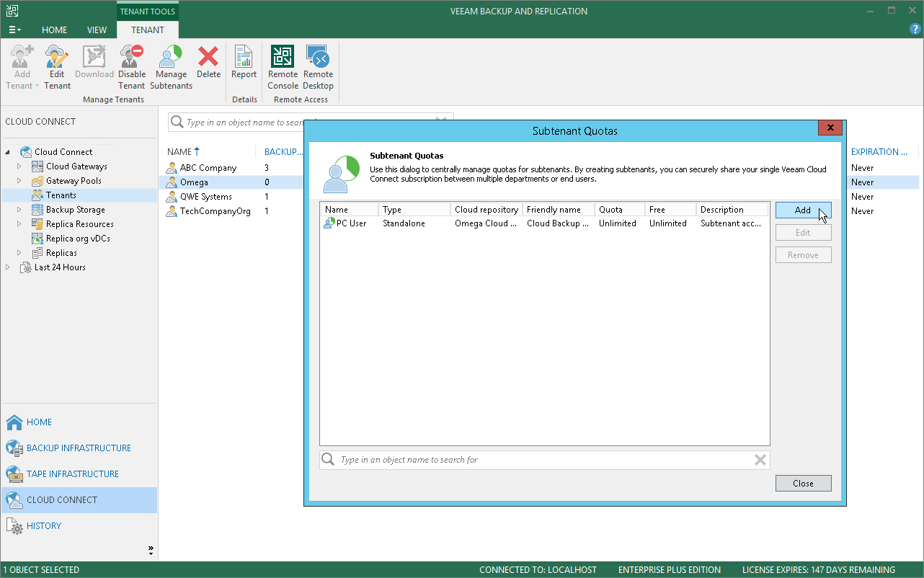
Task: Expand the Replica Resources tree node
Action: (x=20, y=224)
